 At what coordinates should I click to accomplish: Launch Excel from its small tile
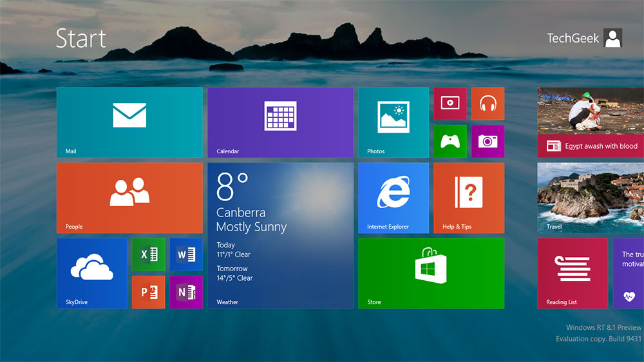coord(148,255)
